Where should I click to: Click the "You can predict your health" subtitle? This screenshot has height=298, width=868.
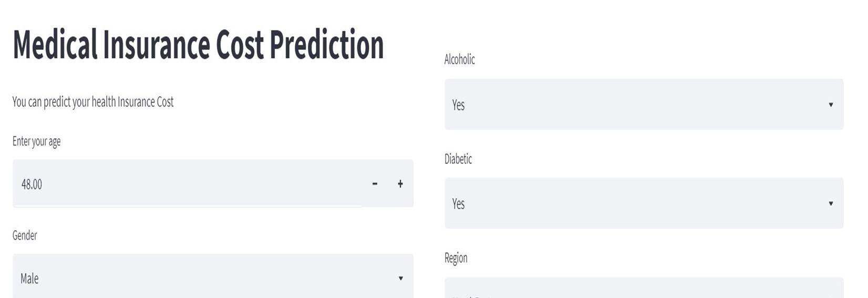(93, 102)
